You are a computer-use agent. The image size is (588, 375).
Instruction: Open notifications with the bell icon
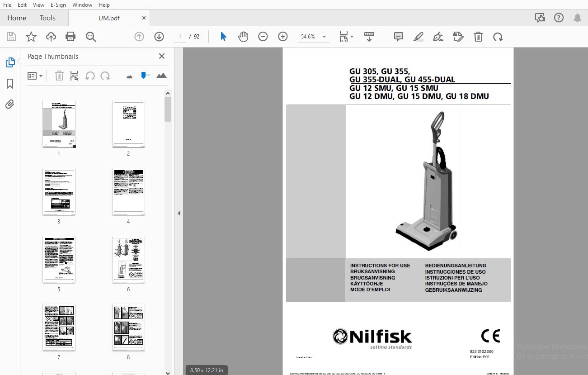pos(577,18)
